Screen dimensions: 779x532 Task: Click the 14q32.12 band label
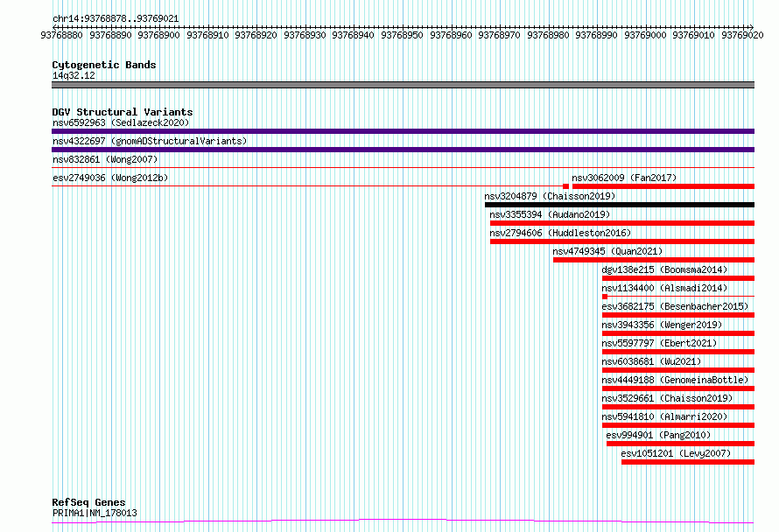[x=74, y=75]
